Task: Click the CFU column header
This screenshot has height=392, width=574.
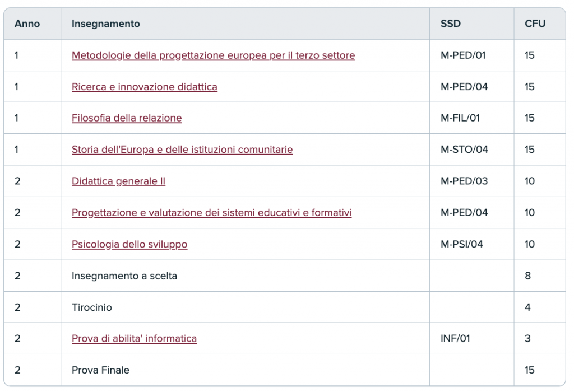Action: coord(535,24)
